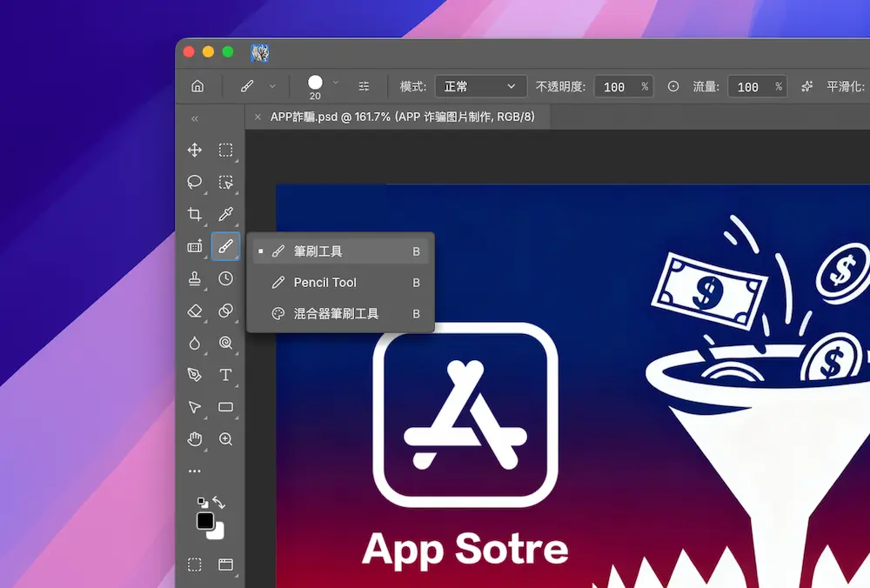Toggle pressure for opacity button
This screenshot has height=588, width=870.
click(x=673, y=86)
